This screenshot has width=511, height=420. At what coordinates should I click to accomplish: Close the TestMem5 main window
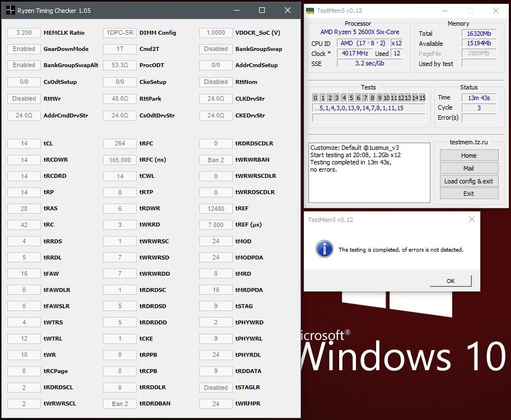point(496,11)
